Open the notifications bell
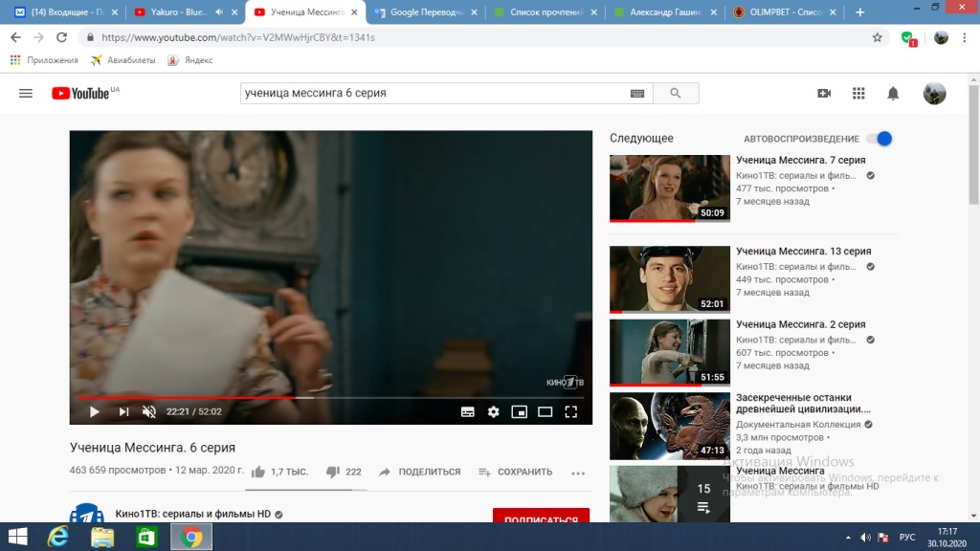The image size is (980, 551). pos(893,93)
